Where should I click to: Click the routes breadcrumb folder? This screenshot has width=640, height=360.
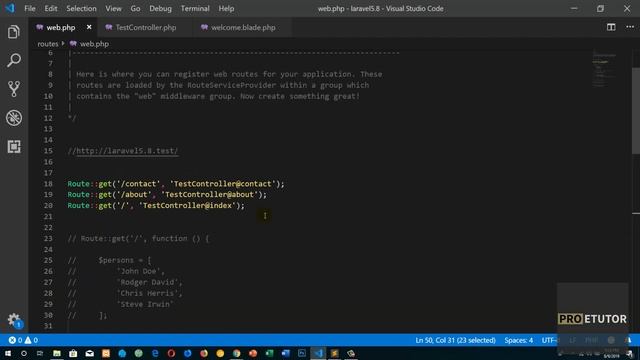coord(48,44)
